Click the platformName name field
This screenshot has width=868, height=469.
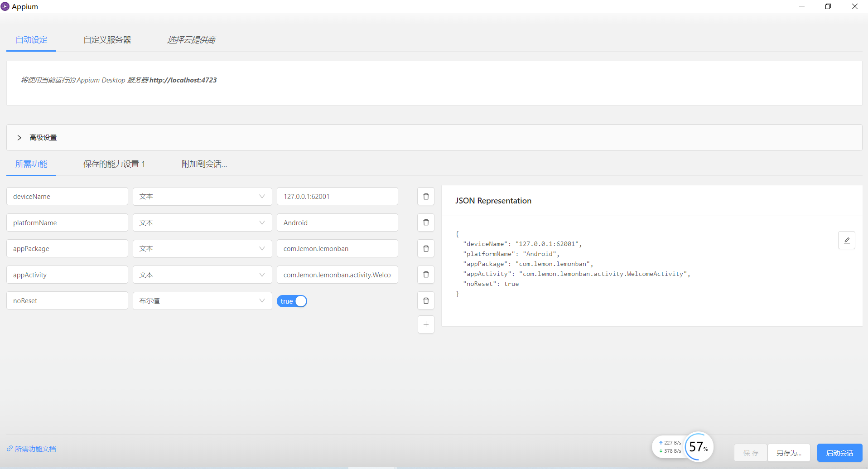[67, 222]
